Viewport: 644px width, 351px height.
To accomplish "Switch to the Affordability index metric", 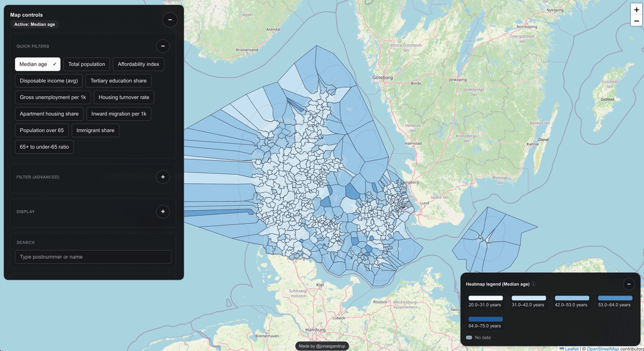I will pos(138,64).
